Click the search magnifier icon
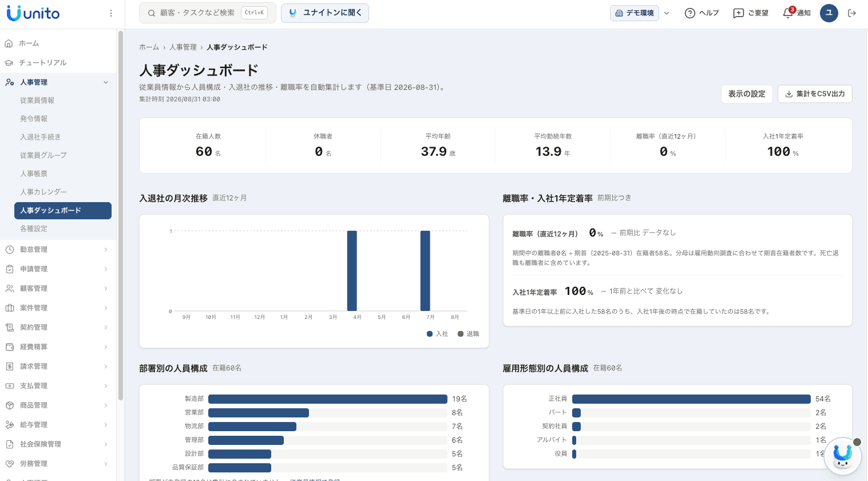Screen dimensions: 868x481 coord(152,13)
